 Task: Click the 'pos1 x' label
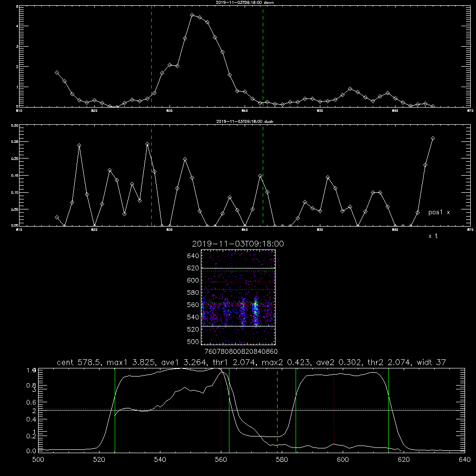pyautogui.click(x=439, y=212)
